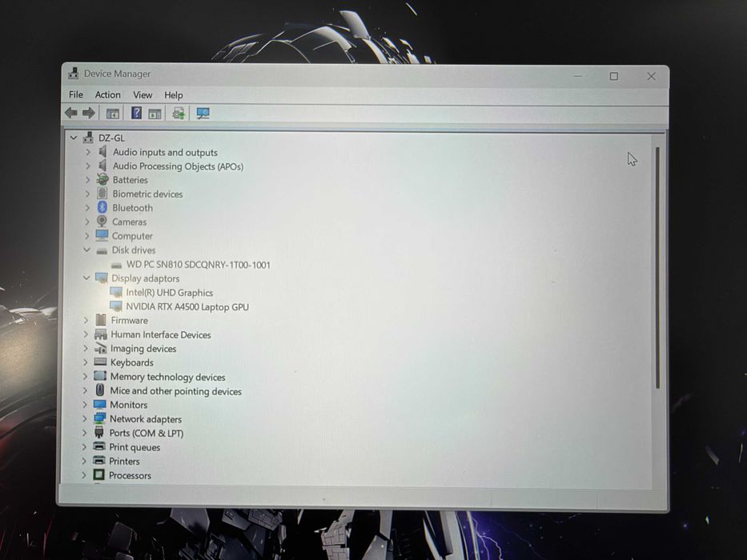Open the Help menu
Image resolution: width=747 pixels, height=560 pixels.
click(174, 95)
